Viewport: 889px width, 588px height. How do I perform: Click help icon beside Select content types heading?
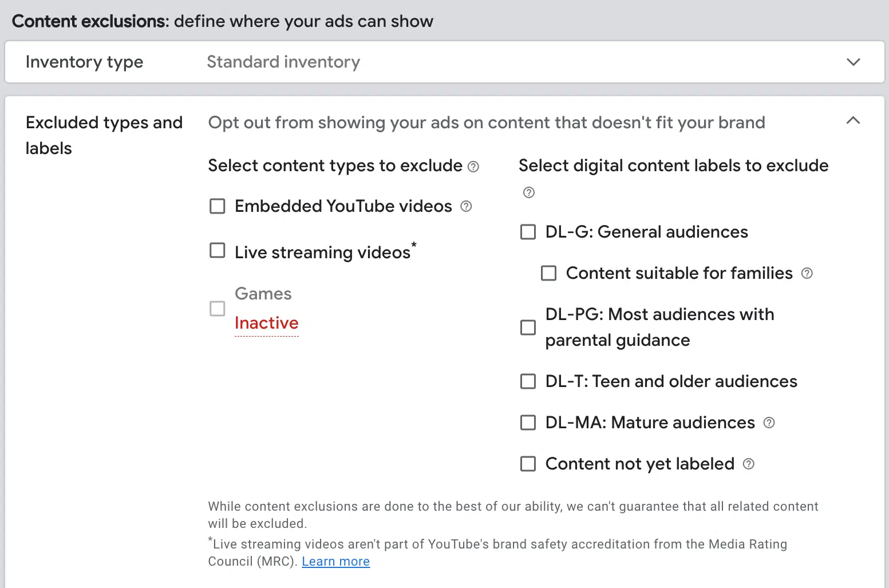pos(473,167)
